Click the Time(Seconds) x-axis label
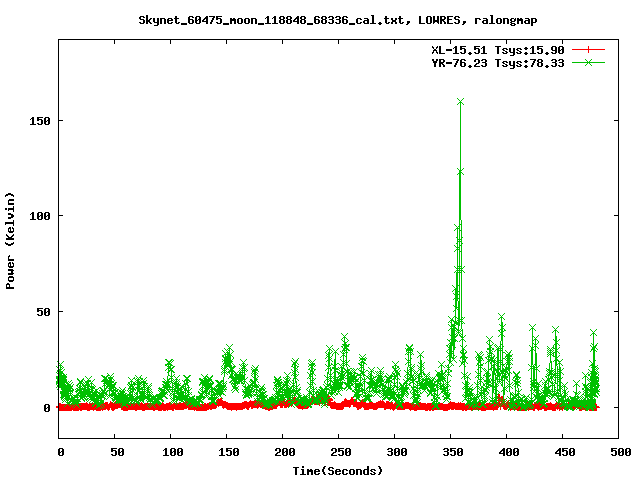 [x=338, y=471]
